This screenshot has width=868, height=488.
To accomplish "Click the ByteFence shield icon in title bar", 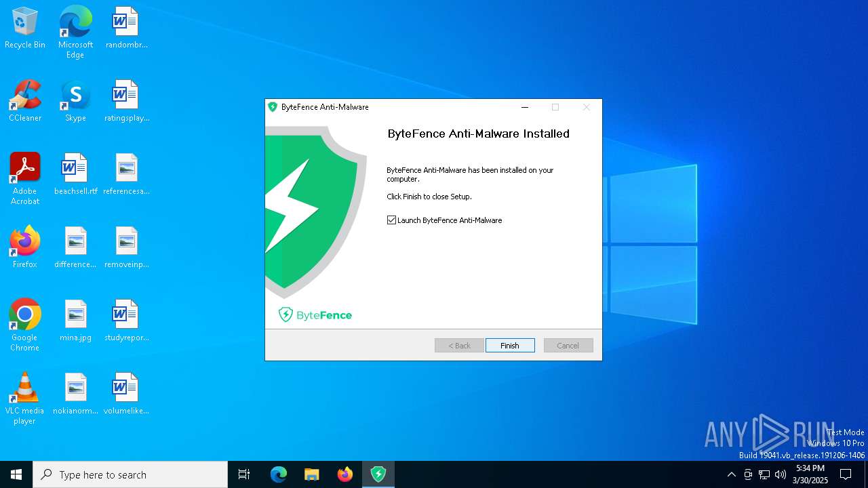I will [x=273, y=107].
